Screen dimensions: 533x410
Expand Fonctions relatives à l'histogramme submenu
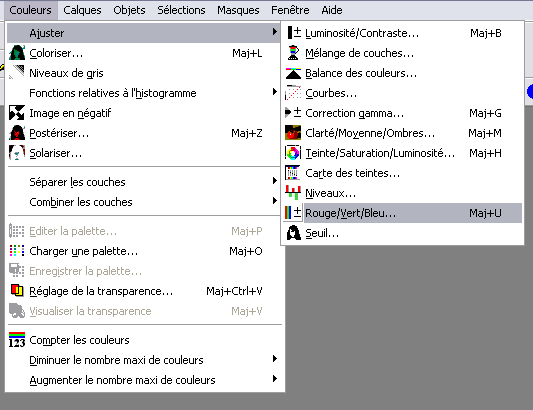[143, 93]
